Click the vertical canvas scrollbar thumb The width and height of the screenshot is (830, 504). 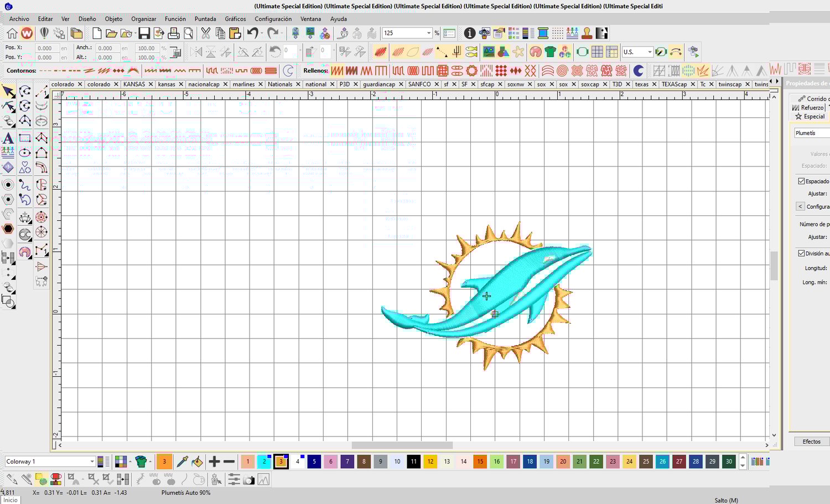(x=774, y=265)
